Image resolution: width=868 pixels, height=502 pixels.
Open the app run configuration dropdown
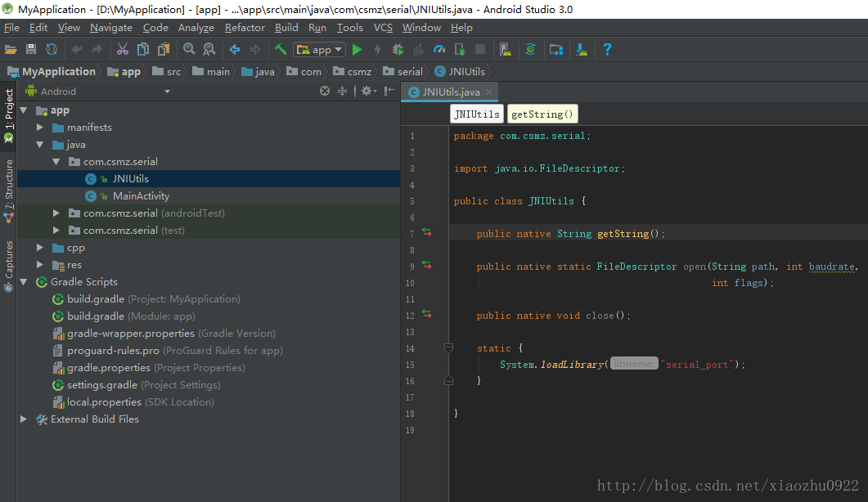(320, 49)
